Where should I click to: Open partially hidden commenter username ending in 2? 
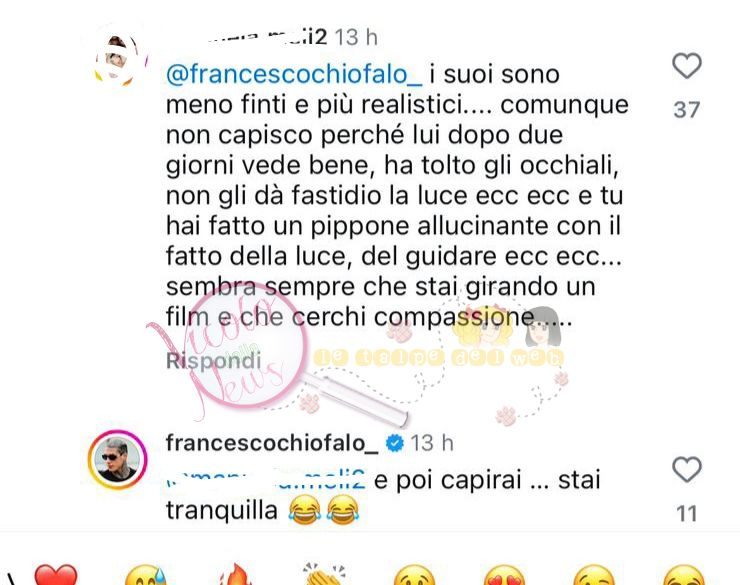click(x=267, y=37)
